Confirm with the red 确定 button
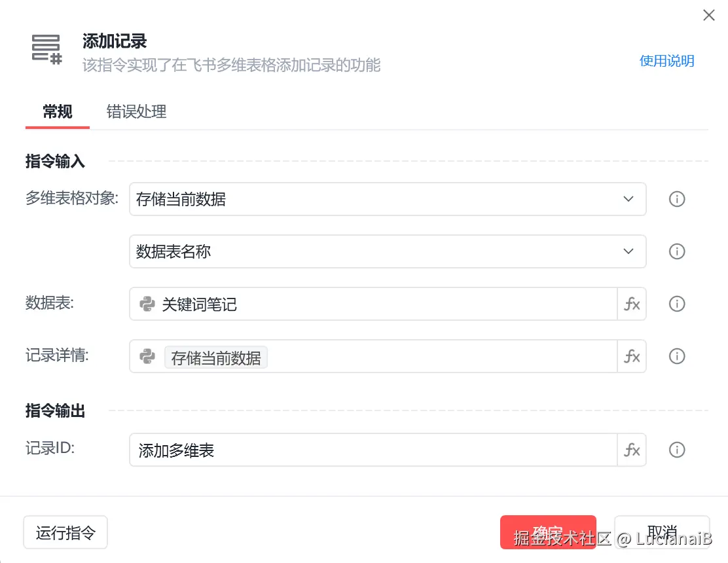This screenshot has height=563, width=728. [x=548, y=532]
